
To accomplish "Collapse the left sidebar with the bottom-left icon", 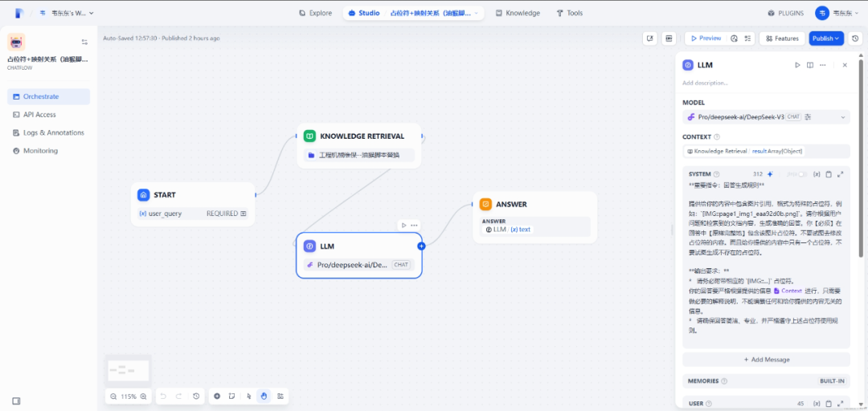I will [x=16, y=401].
